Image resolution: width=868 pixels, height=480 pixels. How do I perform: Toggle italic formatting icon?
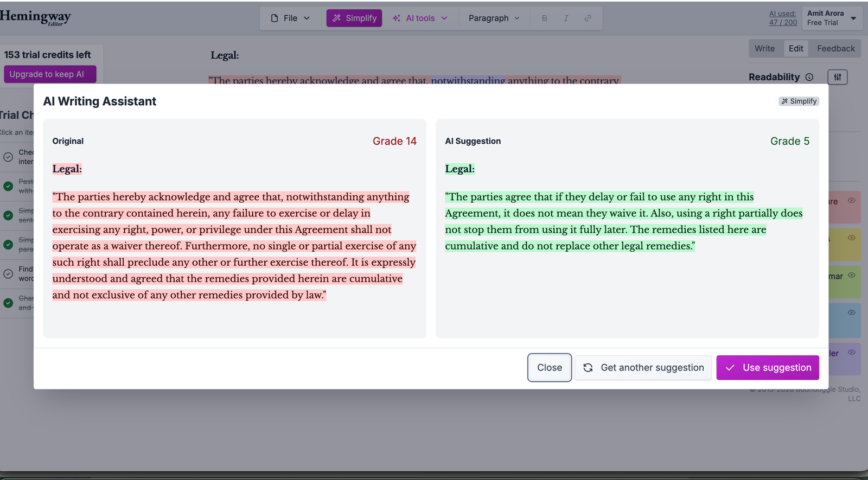tap(566, 18)
